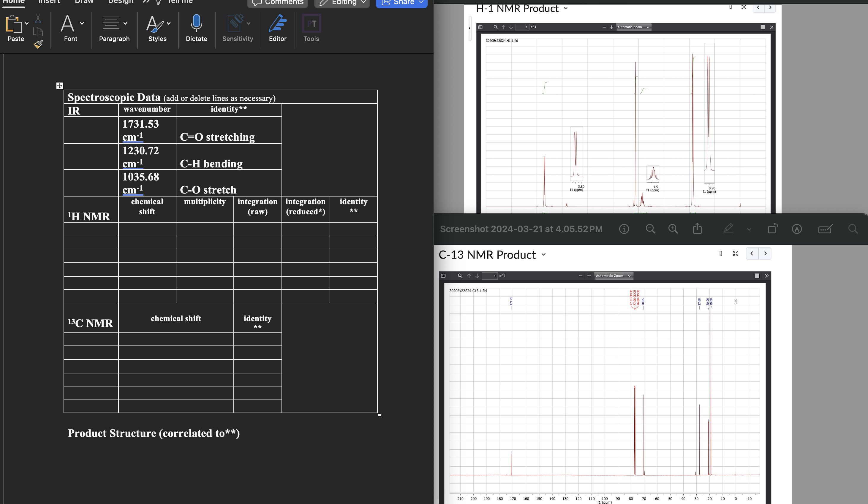Click the table move handle icon
Image resolution: width=868 pixels, height=504 pixels.
pyautogui.click(x=60, y=86)
